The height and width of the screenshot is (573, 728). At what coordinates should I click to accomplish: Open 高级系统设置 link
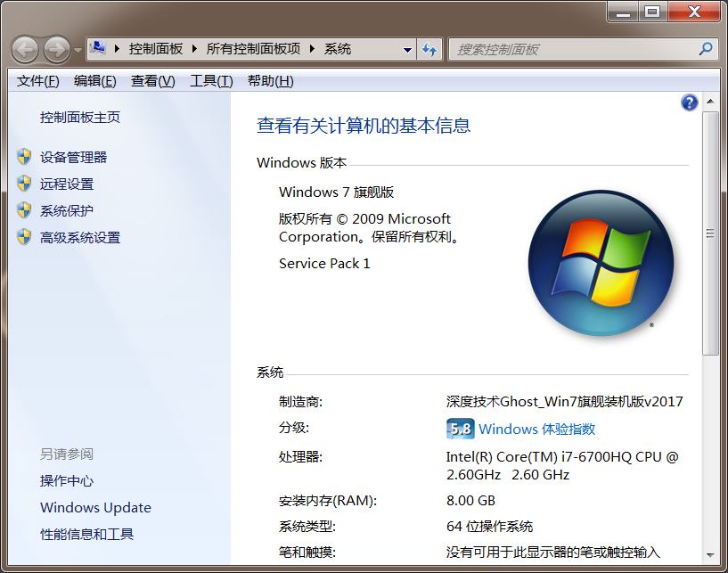point(80,237)
